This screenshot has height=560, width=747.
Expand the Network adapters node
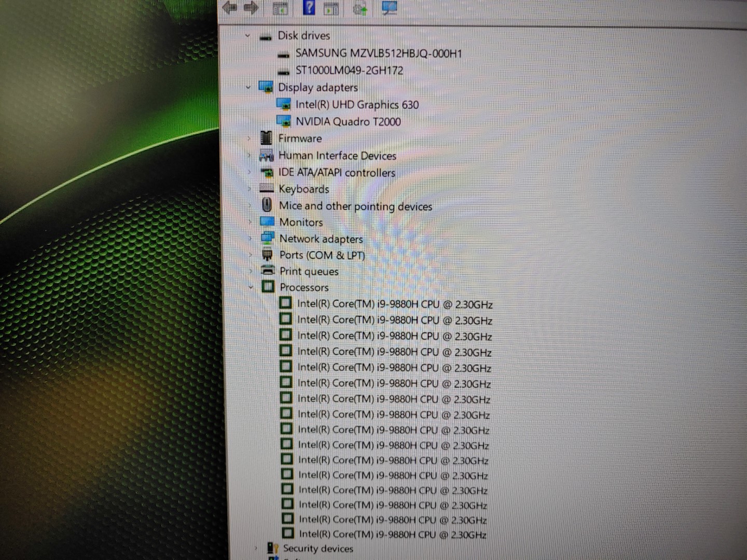tap(250, 239)
